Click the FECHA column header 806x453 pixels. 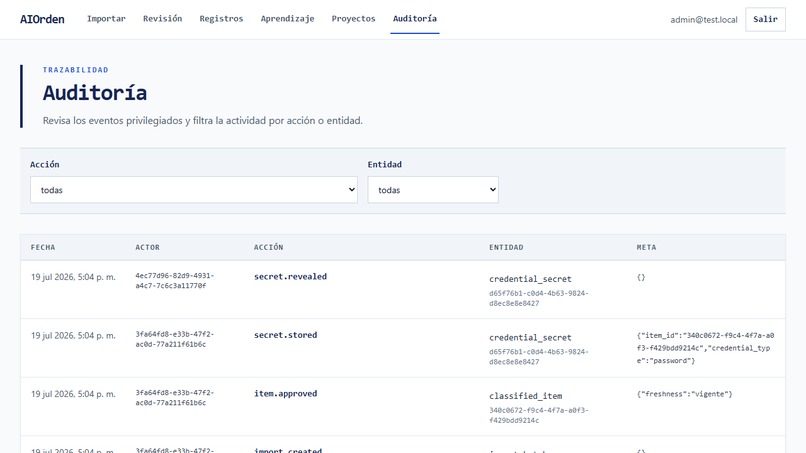(x=43, y=247)
